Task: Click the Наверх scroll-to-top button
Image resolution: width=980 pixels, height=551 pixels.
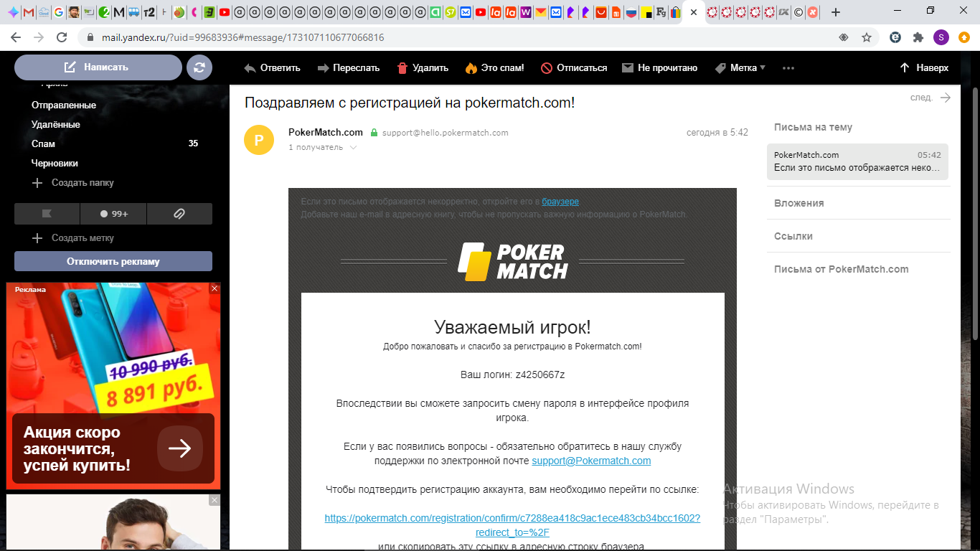Action: (x=924, y=68)
